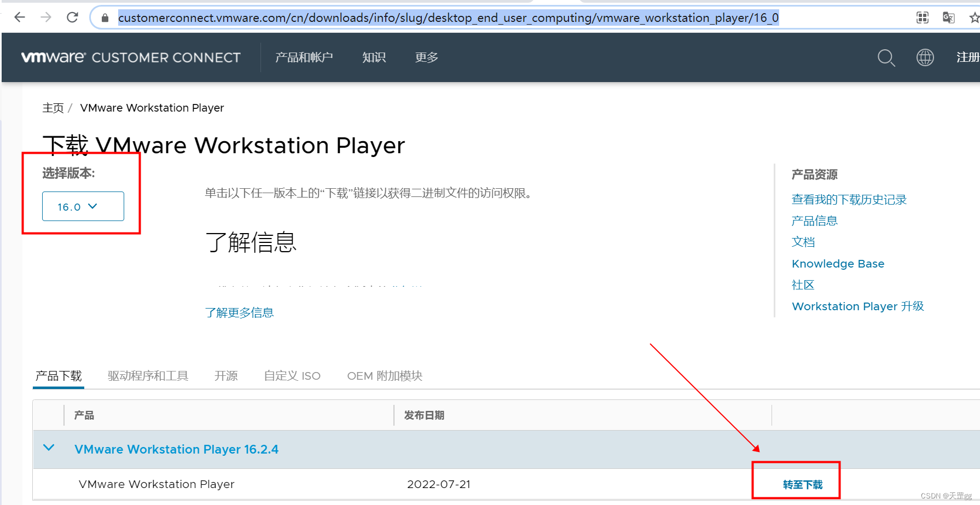
Task: Switch to the 开源 tab
Action: pos(226,376)
